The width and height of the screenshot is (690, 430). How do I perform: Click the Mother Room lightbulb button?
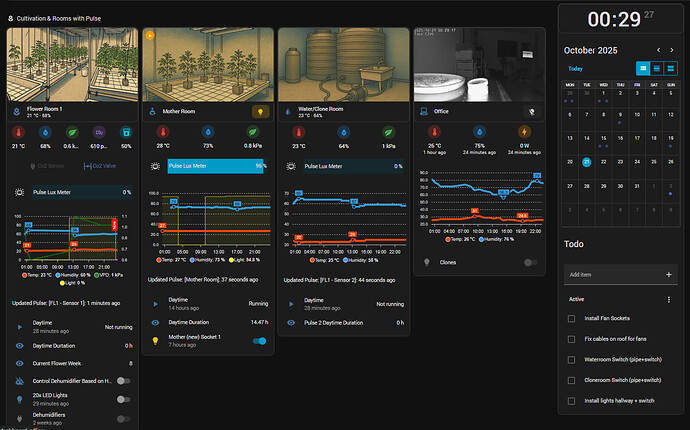(259, 113)
